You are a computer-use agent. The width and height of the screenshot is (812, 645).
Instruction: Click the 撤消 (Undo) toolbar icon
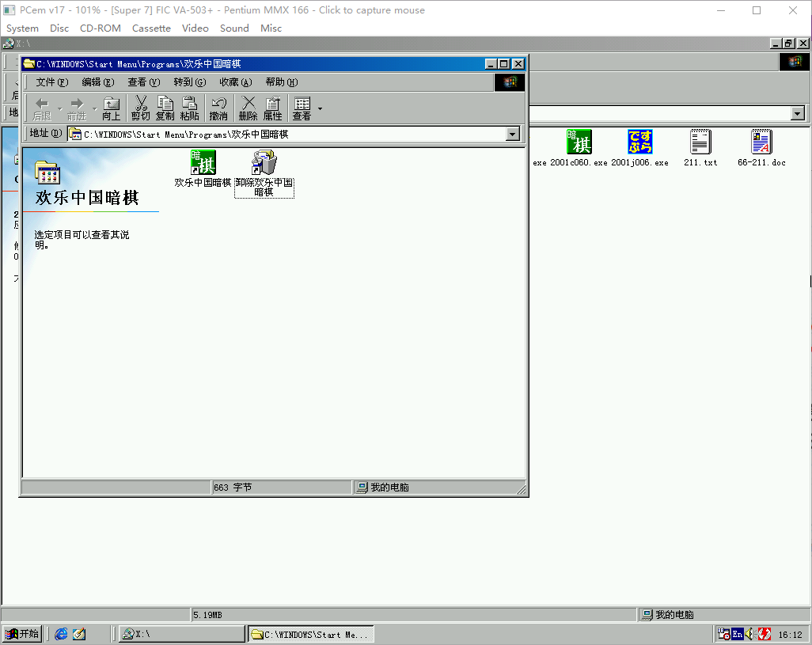point(218,109)
